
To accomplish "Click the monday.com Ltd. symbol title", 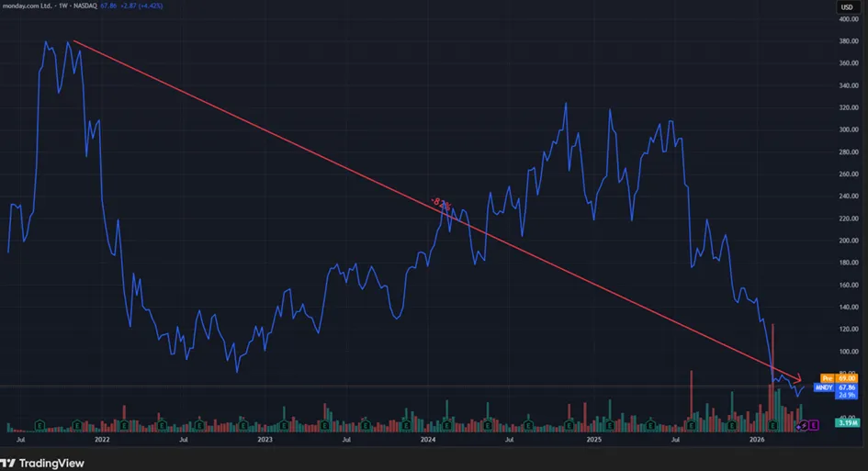I will click(28, 6).
